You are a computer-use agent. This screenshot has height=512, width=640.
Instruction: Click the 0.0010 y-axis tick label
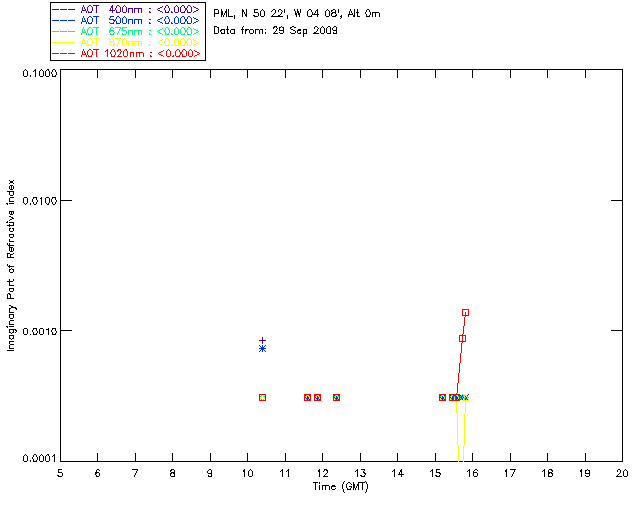40,331
